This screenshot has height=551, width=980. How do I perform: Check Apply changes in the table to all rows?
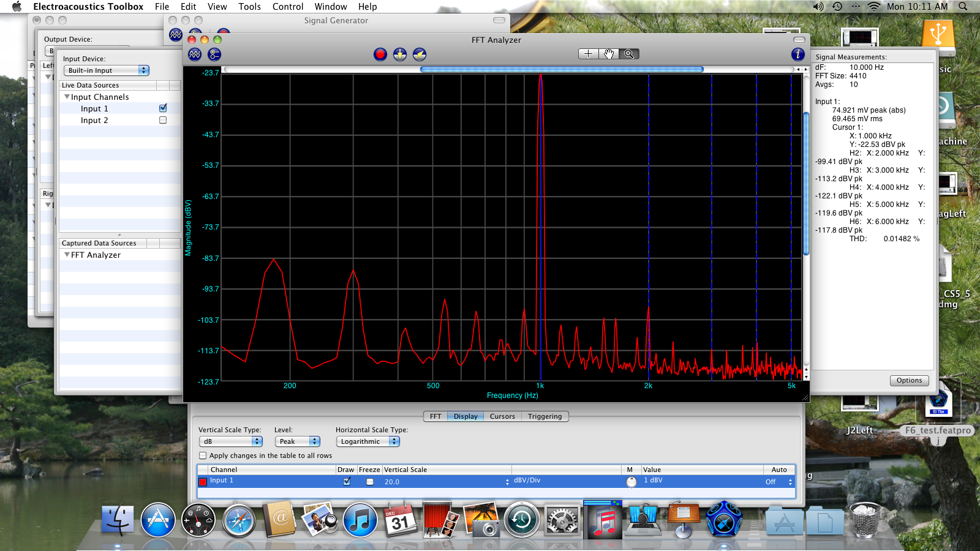(x=203, y=455)
